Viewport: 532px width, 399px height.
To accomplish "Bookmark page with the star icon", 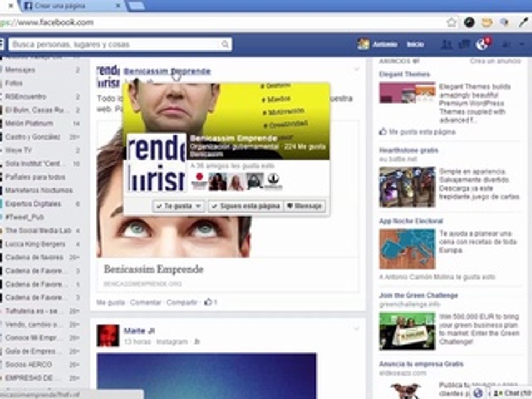I will pos(451,22).
